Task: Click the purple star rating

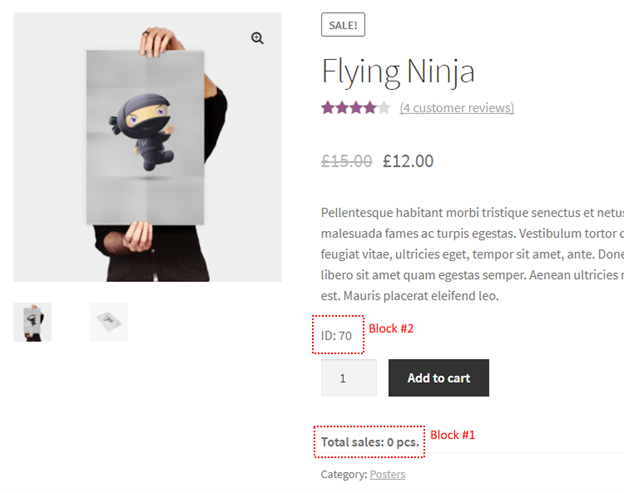Action: pos(356,107)
